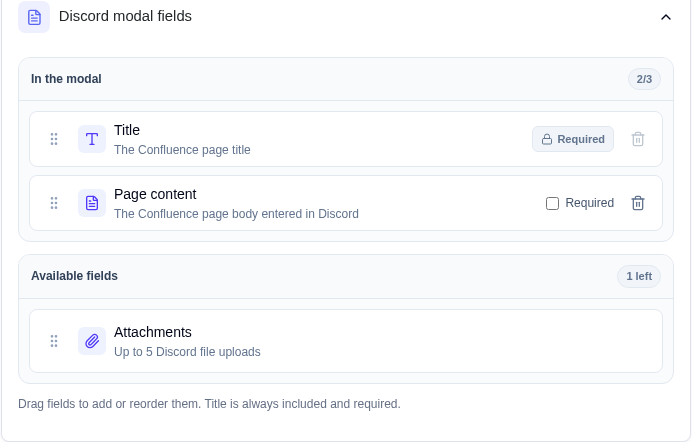Delete the Page content field

click(x=638, y=203)
